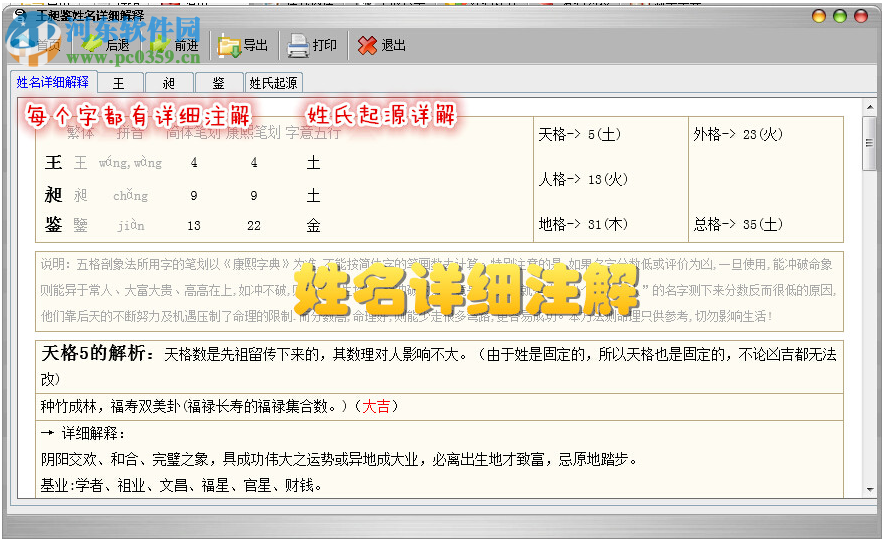The width and height of the screenshot is (884, 541).
Task: Click the green maximize window button
Action: (840, 16)
